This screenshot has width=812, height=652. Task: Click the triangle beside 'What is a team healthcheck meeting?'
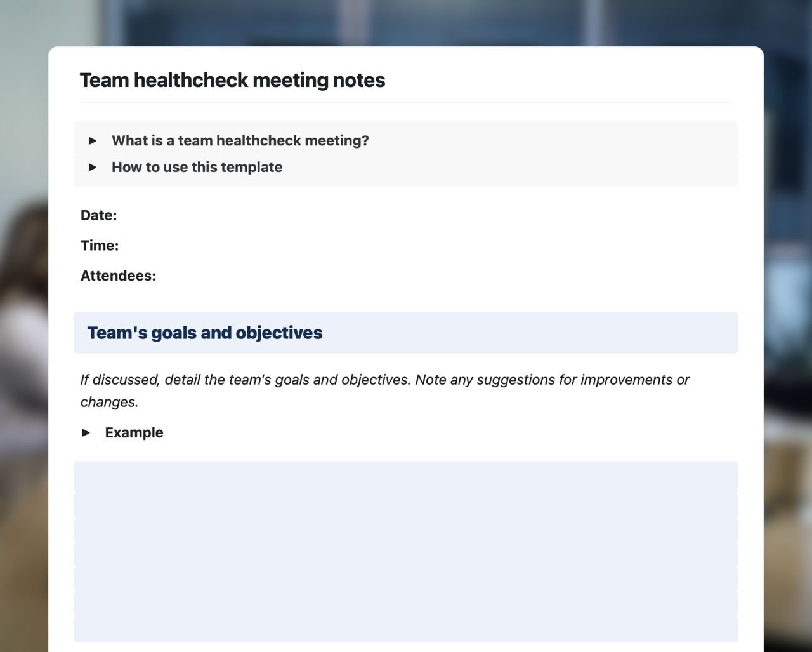tap(93, 140)
